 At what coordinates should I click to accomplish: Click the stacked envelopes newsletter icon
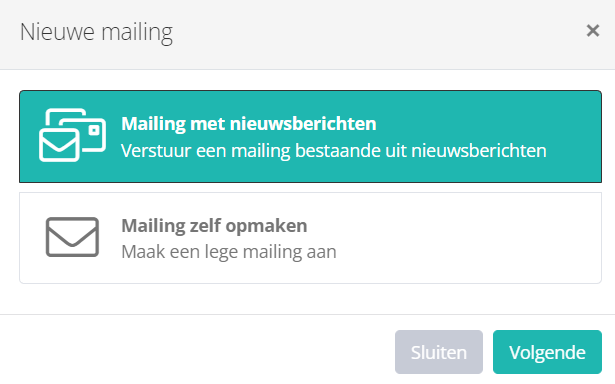(x=73, y=135)
